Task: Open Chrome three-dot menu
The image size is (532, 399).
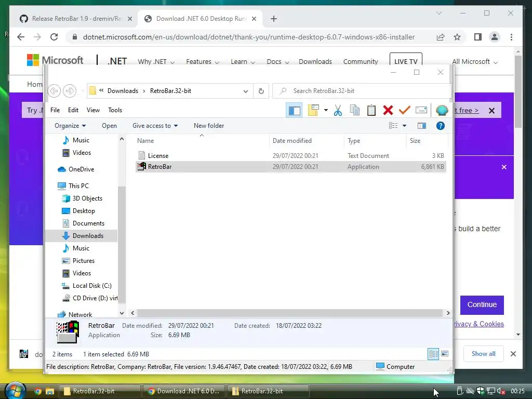Action: pyautogui.click(x=511, y=37)
